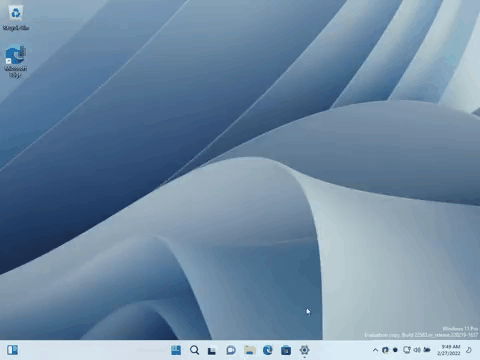
Task: Open network status in system tray
Action: click(x=407, y=350)
